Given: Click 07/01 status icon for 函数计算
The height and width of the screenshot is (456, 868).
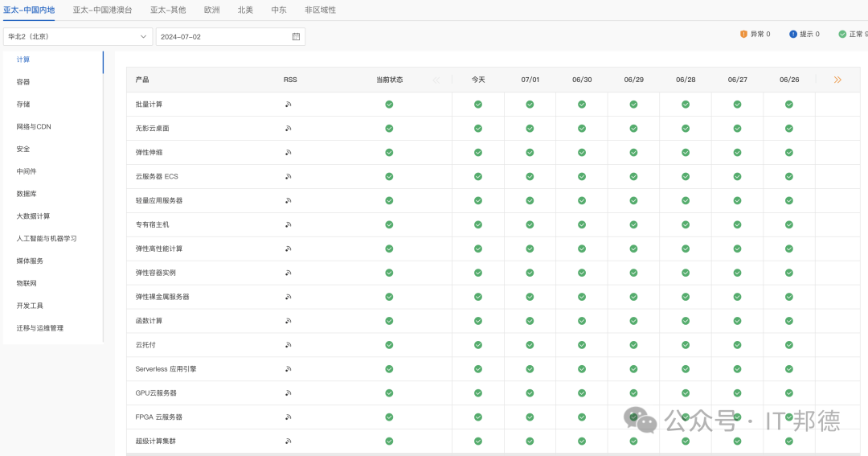Looking at the screenshot, I should [530, 321].
